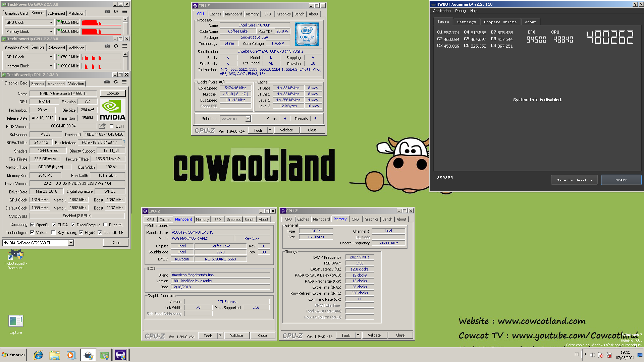Click the GPU-Z Close button

click(116, 243)
